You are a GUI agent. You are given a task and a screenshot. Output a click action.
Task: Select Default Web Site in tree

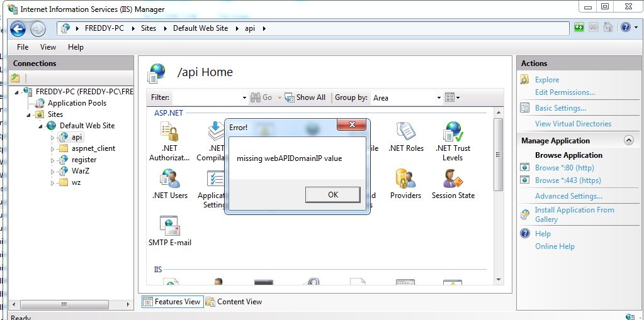tap(87, 126)
